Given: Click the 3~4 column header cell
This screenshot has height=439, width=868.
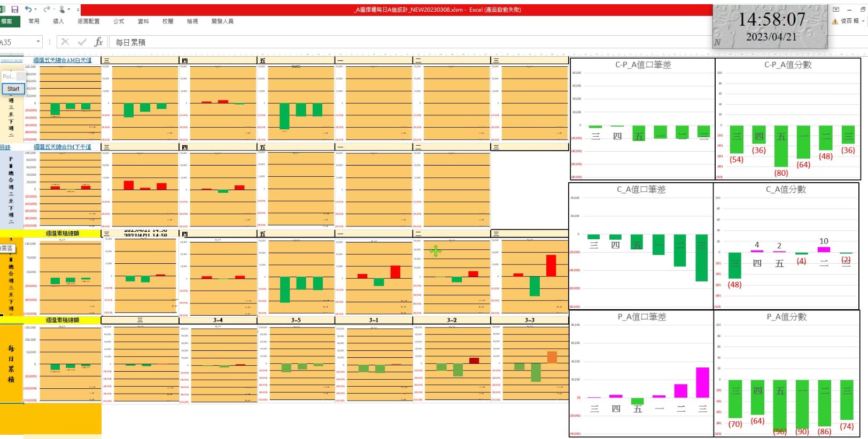Looking at the screenshot, I should click(x=218, y=320).
